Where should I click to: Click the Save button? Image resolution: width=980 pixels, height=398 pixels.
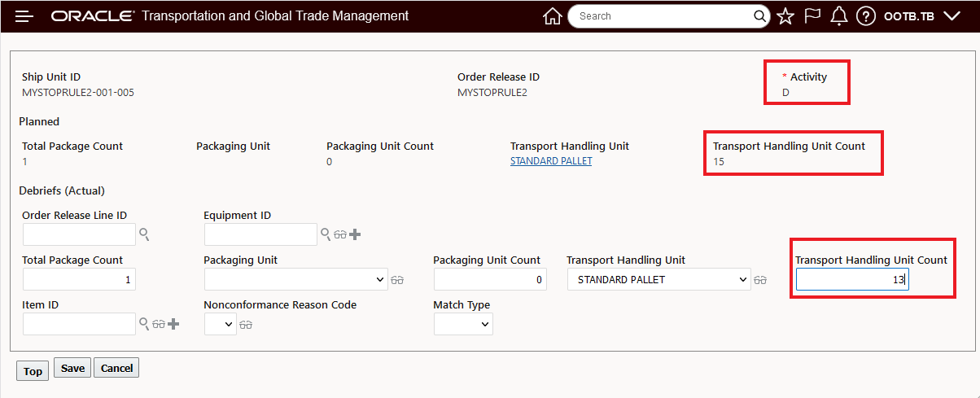pos(72,368)
